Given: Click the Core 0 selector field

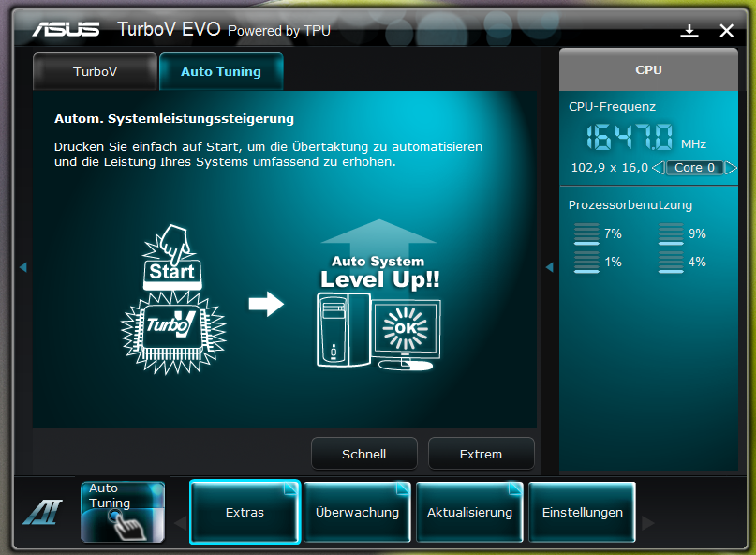Looking at the screenshot, I should coord(695,168).
